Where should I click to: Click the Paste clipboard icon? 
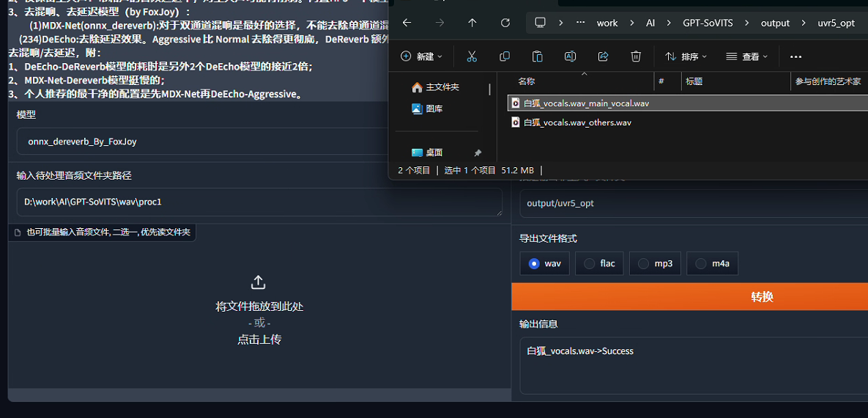point(537,56)
